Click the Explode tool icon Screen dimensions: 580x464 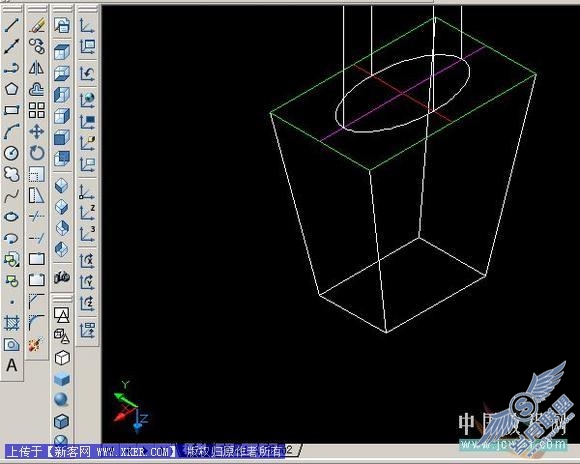click(36, 344)
